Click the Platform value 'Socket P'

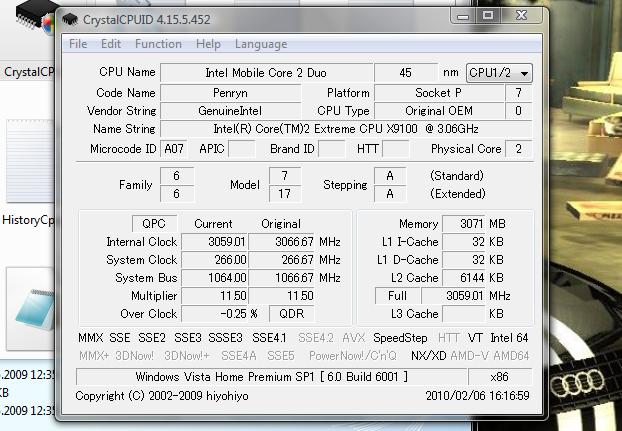pyautogui.click(x=438, y=93)
